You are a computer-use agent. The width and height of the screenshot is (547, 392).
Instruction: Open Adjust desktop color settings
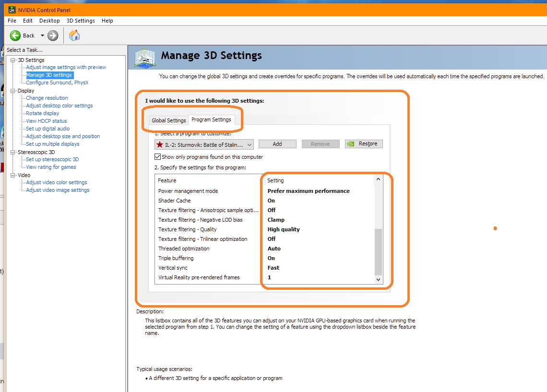(x=59, y=106)
